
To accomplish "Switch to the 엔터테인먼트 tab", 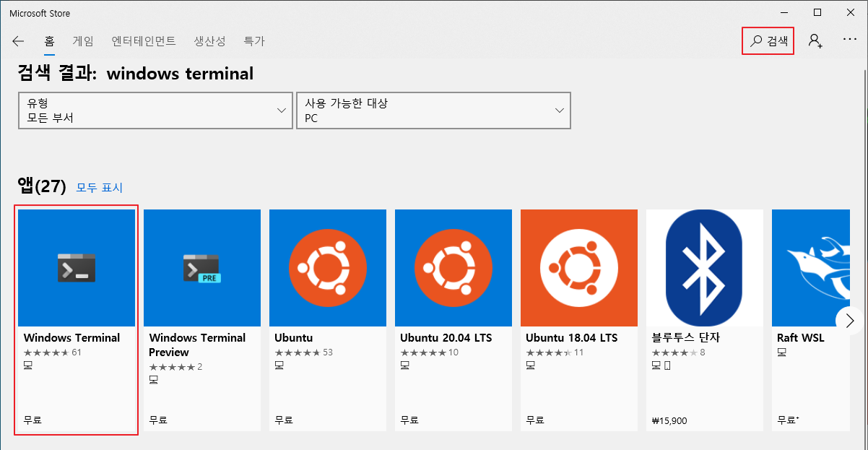I will tap(144, 41).
